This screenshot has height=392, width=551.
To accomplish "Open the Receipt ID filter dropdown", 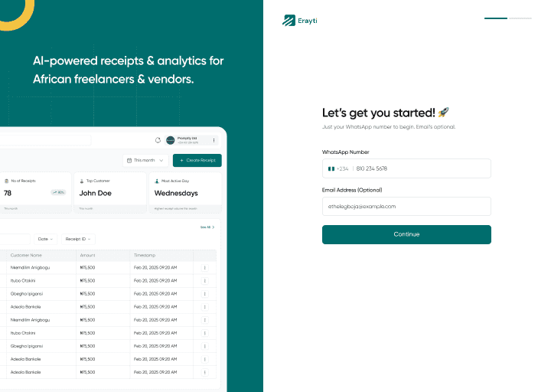I will 77,239.
